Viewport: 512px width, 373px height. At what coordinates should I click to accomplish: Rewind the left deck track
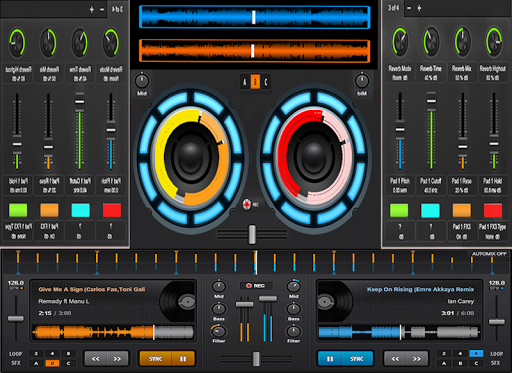click(95, 359)
